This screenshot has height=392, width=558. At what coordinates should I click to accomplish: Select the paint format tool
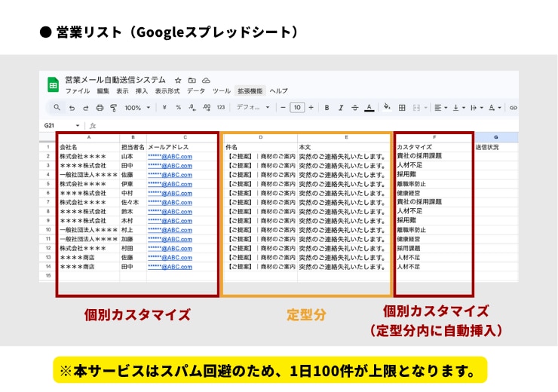tap(114, 108)
